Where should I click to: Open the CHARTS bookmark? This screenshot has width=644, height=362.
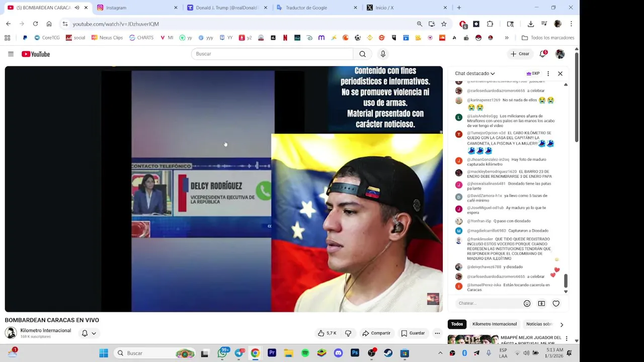point(141,38)
